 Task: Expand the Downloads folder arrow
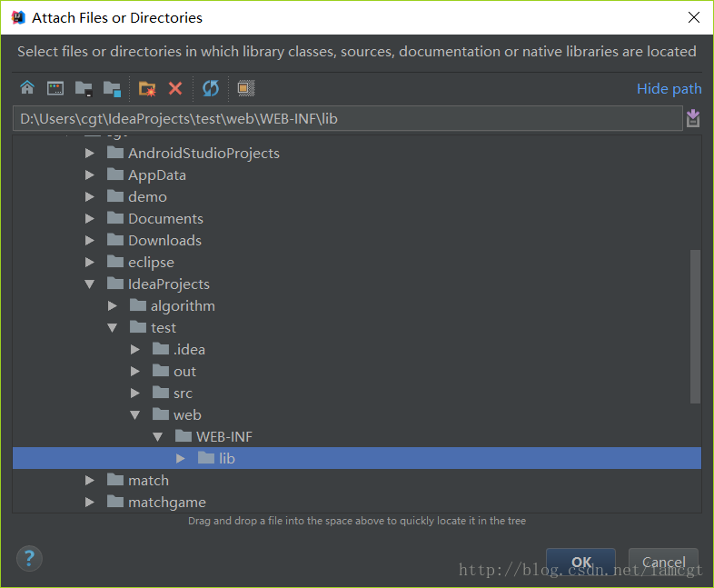pos(89,241)
